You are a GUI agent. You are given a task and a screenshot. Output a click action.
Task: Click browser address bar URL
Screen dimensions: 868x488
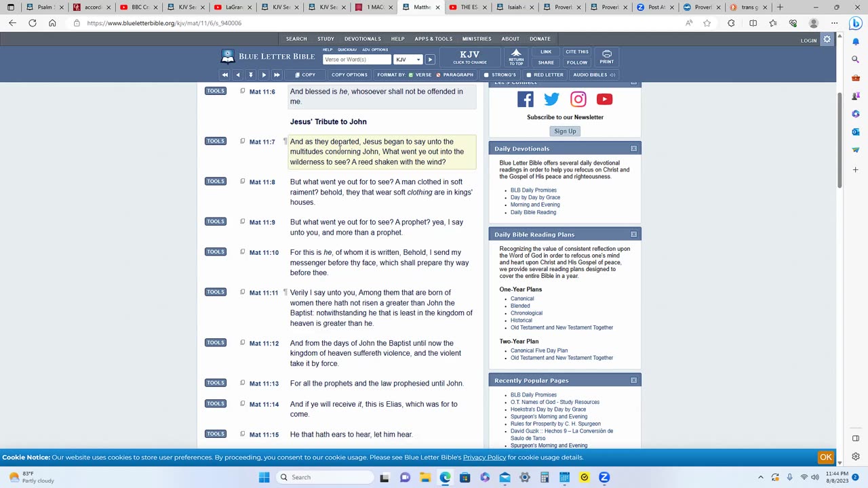[164, 23]
